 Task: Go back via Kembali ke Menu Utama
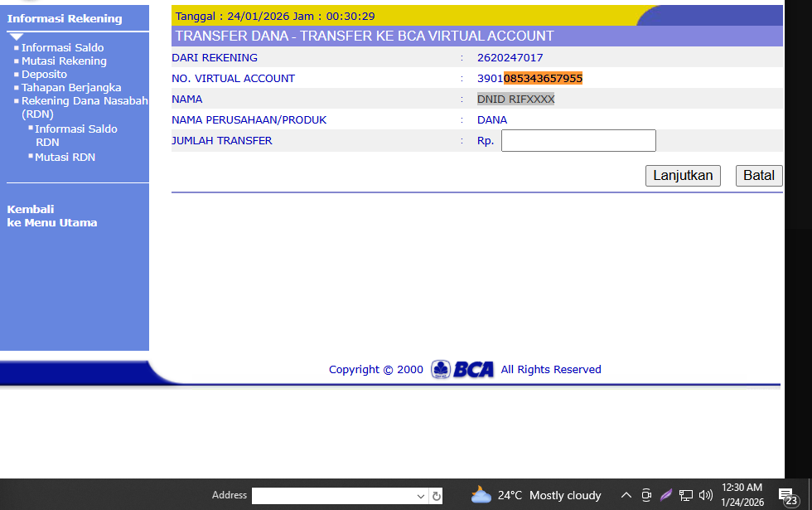pyautogui.click(x=51, y=216)
